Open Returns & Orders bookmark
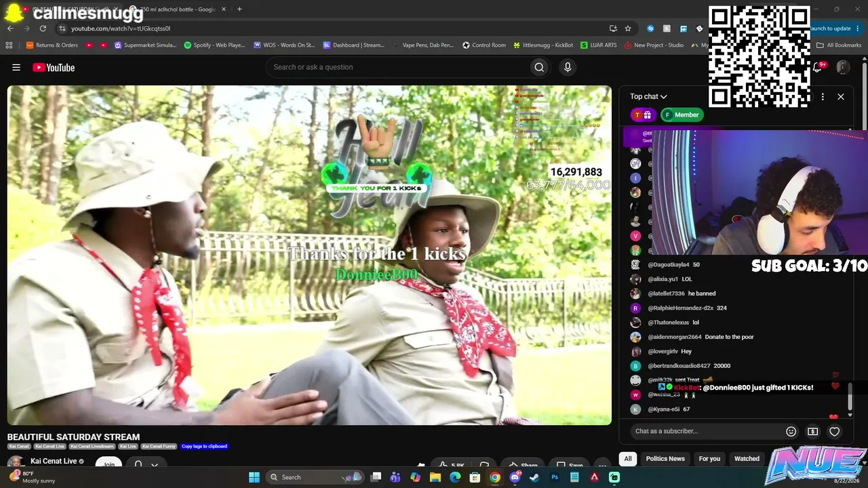The image size is (868, 488). (52, 45)
